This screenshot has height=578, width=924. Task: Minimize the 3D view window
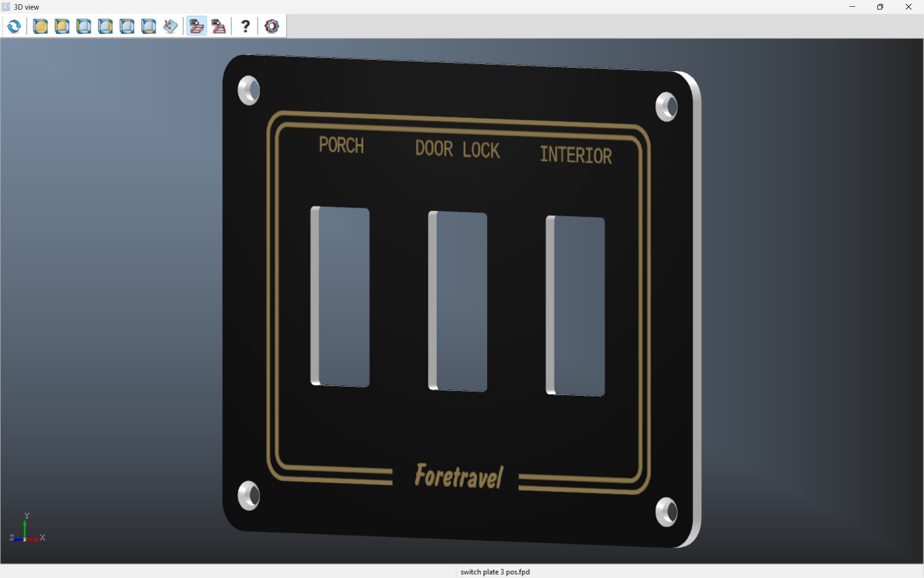coord(852,7)
